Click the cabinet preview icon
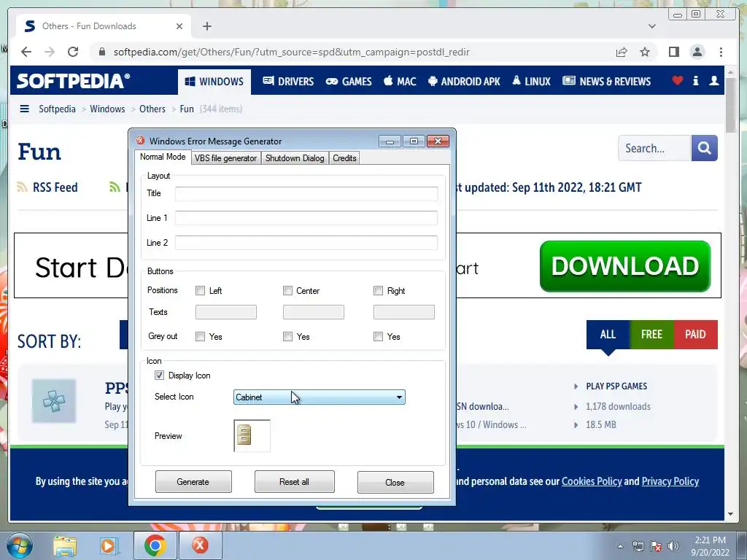The height and width of the screenshot is (560, 747). tap(244, 435)
